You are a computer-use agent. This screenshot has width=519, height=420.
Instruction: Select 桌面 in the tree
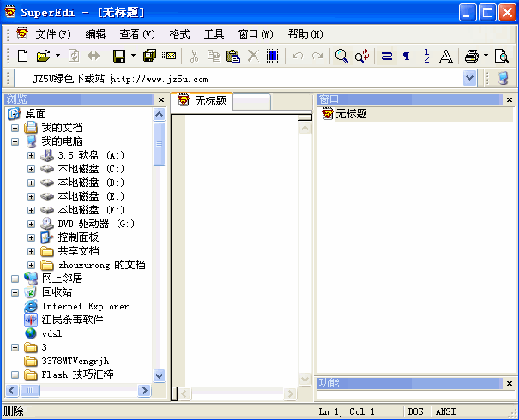click(36, 114)
